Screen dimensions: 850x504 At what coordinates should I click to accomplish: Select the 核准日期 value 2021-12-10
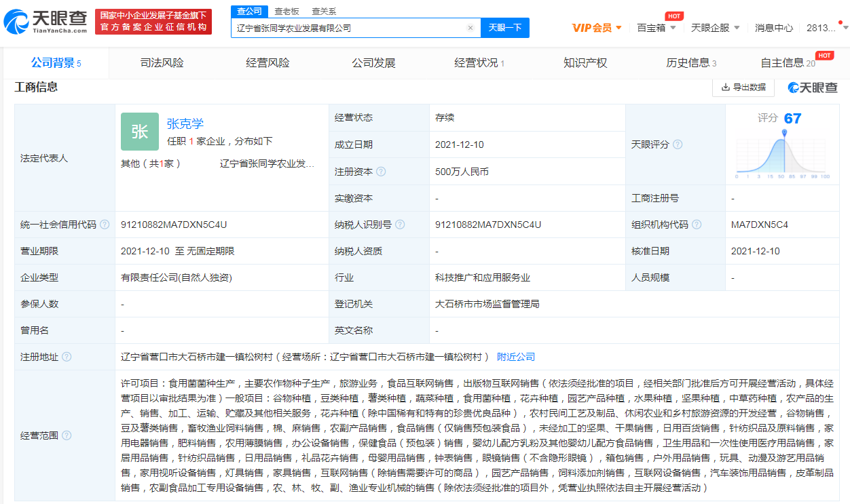pyautogui.click(x=756, y=251)
